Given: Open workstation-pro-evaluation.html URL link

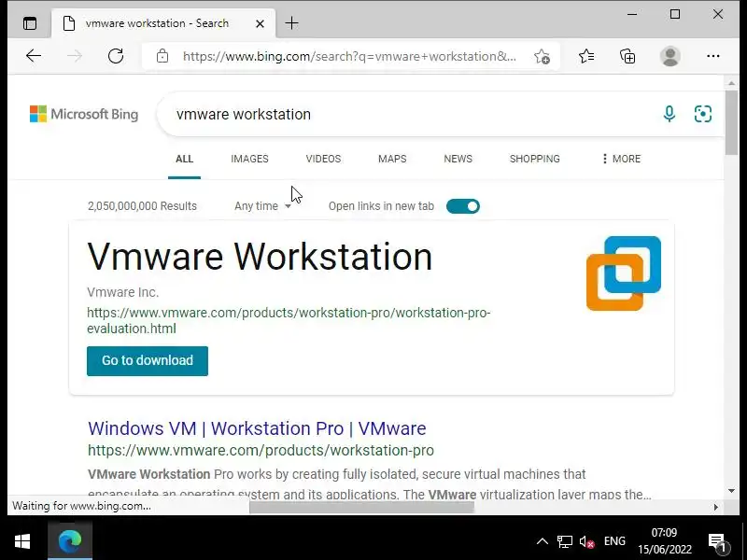Looking at the screenshot, I should pos(289,320).
